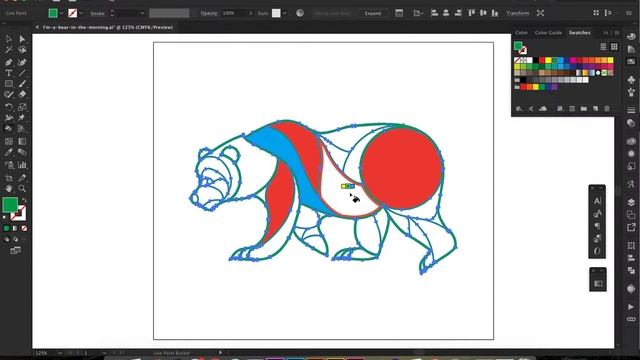Select the Direct Selection tool

coord(22,39)
